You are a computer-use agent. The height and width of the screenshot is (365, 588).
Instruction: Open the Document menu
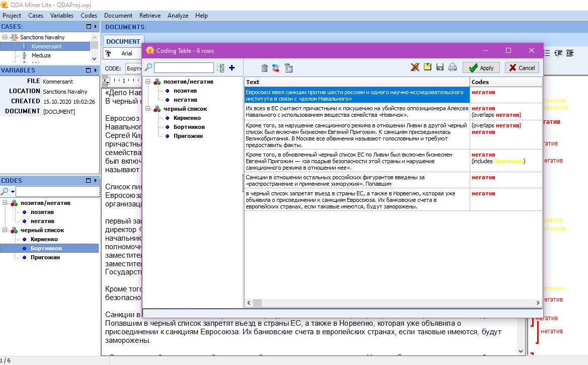118,16
